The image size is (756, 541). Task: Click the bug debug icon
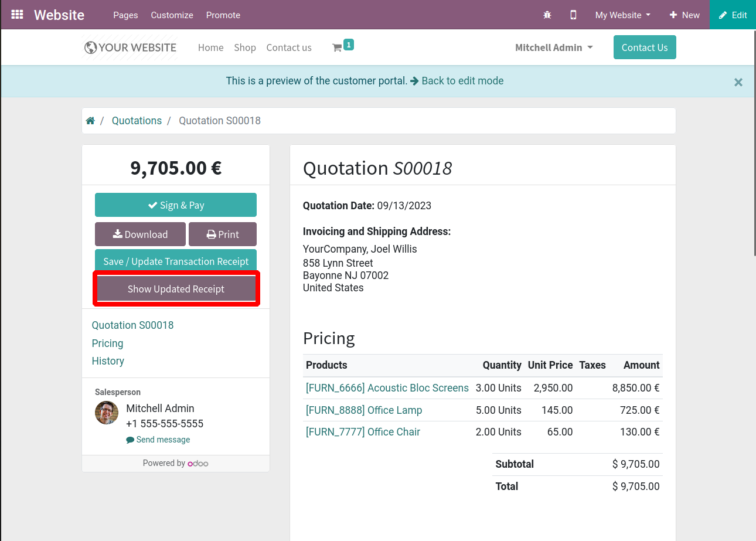(x=547, y=15)
